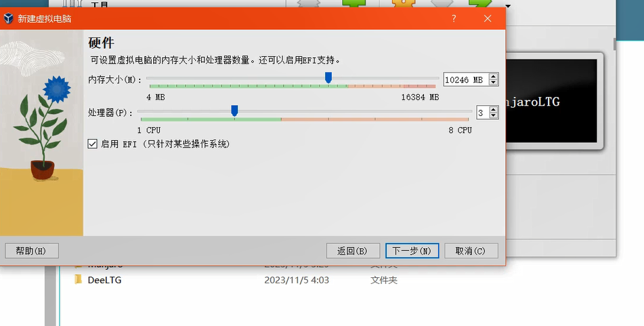Screen dimensions: 644x326
Task: Click the 16384 MB maximum memory label
Action: coord(420,98)
